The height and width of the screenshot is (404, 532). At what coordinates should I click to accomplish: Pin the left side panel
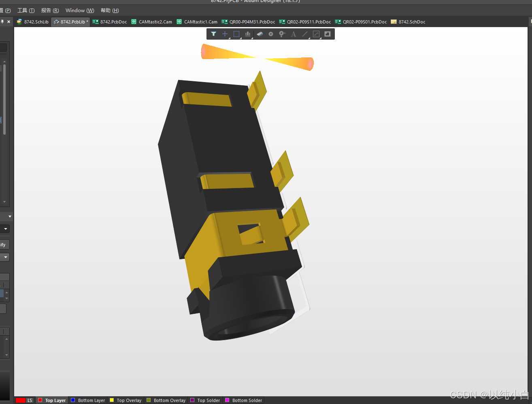coord(2,21)
